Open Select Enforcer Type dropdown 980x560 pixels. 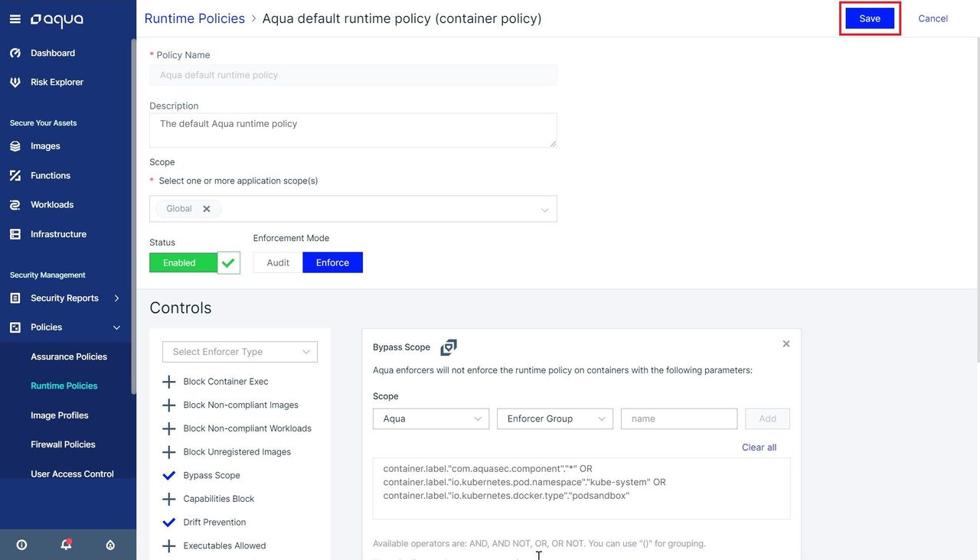pos(240,352)
